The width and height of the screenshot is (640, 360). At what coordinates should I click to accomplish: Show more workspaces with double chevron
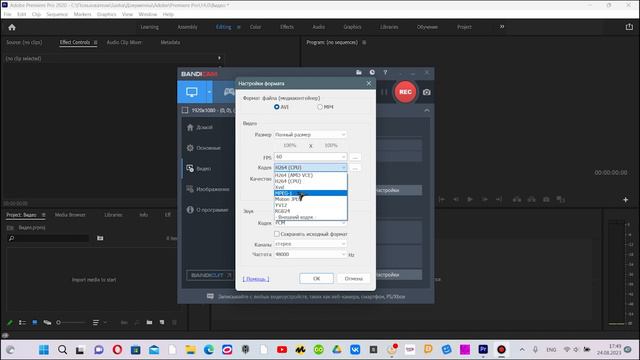(502, 27)
